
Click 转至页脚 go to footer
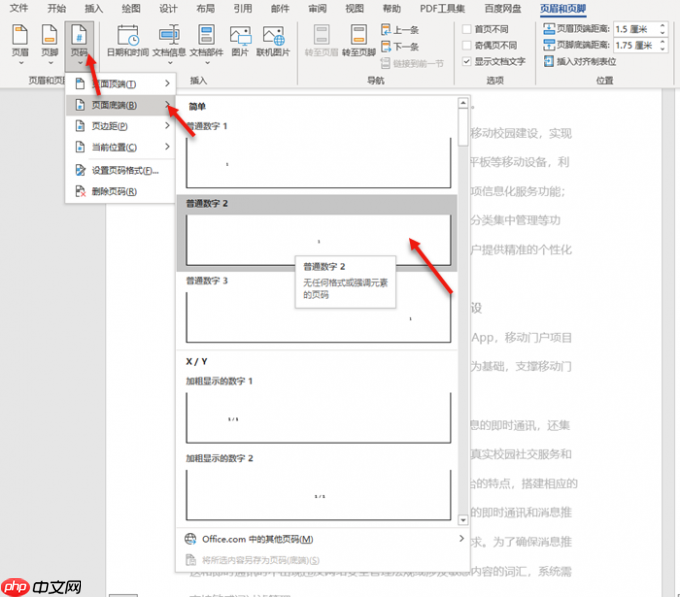coord(359,40)
